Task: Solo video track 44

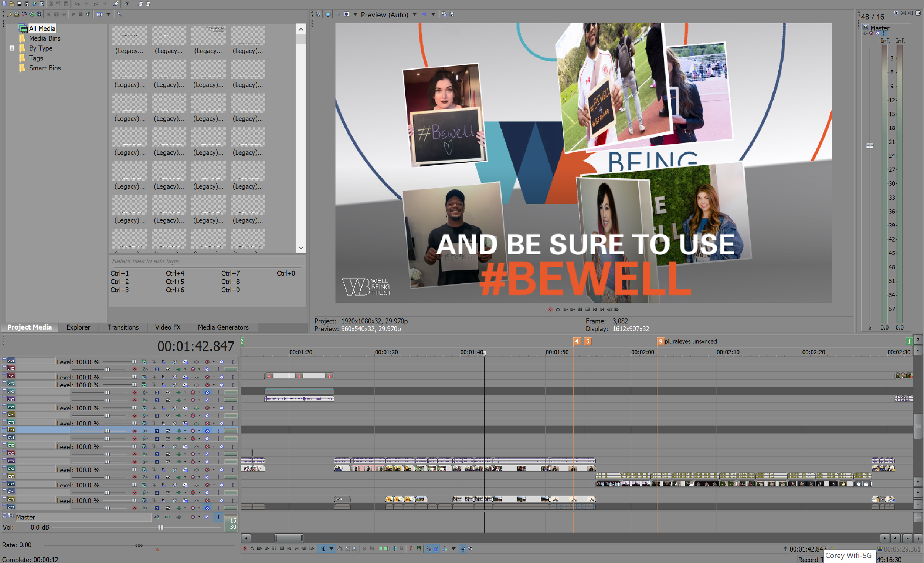Action: coord(232,361)
